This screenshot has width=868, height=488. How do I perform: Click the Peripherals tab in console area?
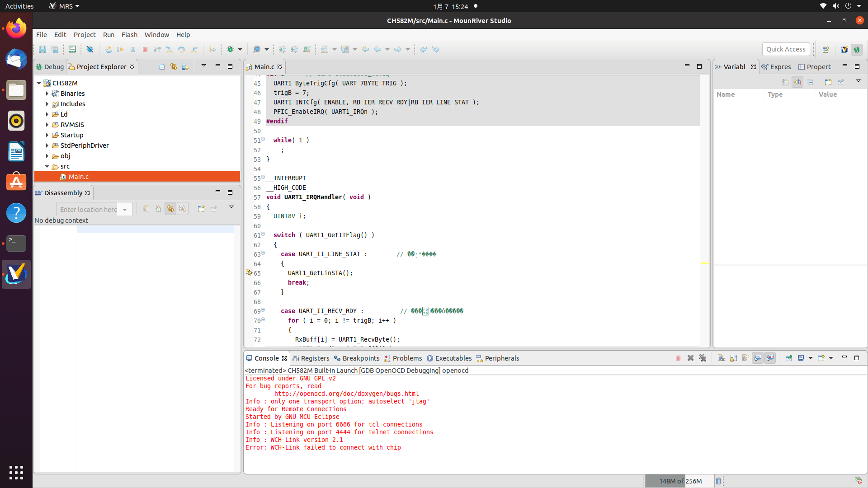coord(498,358)
